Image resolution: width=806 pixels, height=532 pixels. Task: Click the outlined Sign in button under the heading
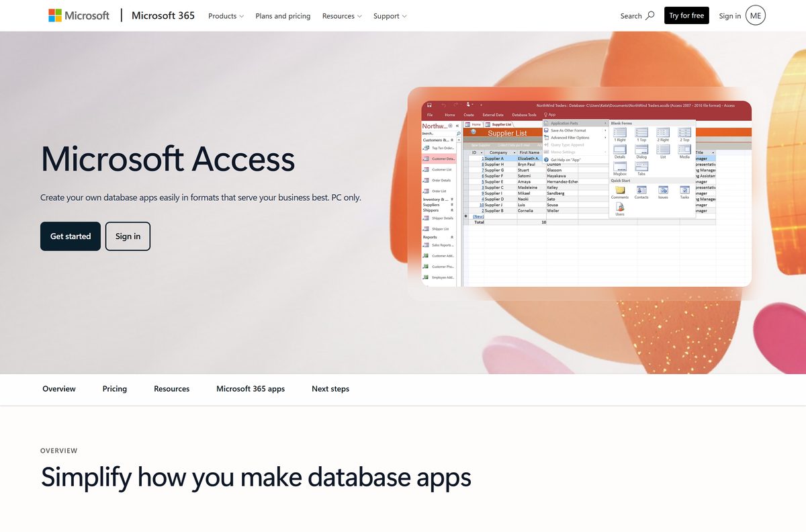pos(128,236)
